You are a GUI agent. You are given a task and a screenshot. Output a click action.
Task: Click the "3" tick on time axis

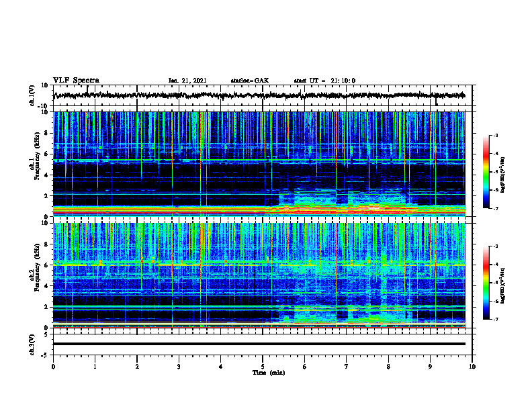179,367
